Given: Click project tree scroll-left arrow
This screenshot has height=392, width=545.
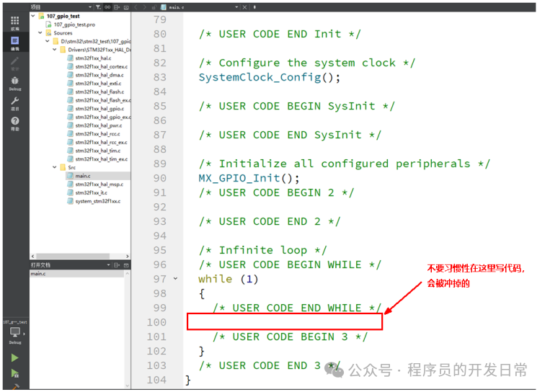Looking at the screenshot, I should click(x=32, y=256).
